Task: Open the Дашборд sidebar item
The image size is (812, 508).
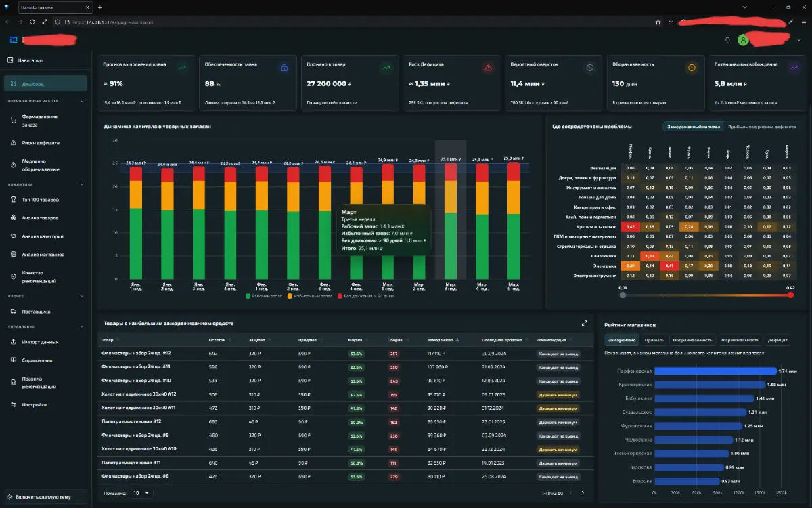Action: 45,84
